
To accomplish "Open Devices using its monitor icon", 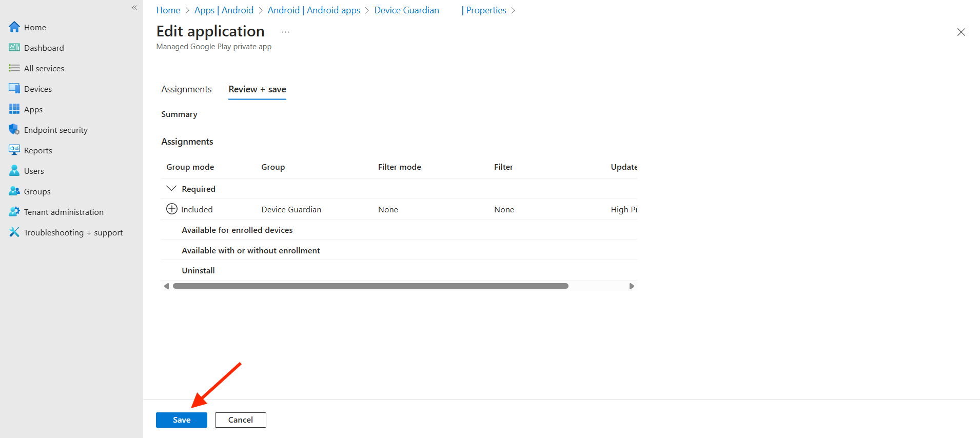I will pos(14,89).
